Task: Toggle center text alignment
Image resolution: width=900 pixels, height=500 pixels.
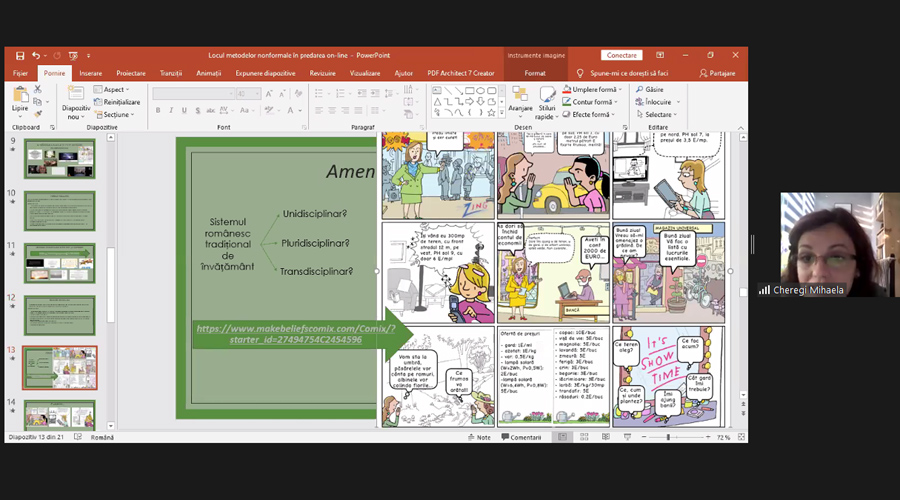Action: 332,110
